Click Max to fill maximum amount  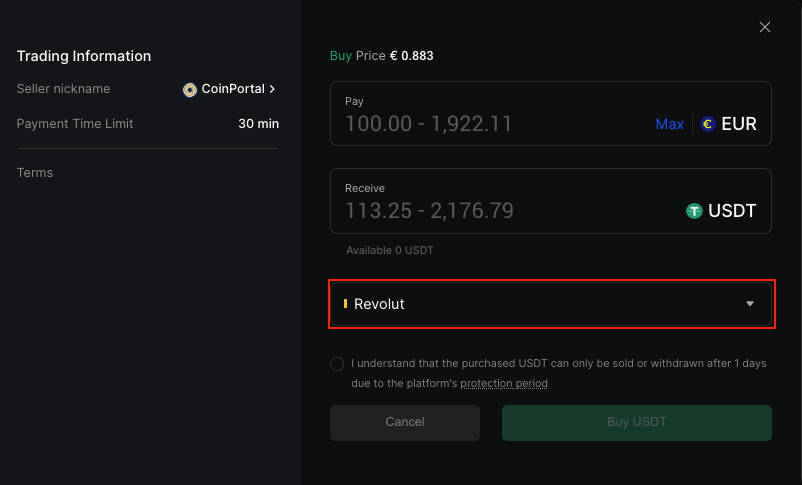669,124
